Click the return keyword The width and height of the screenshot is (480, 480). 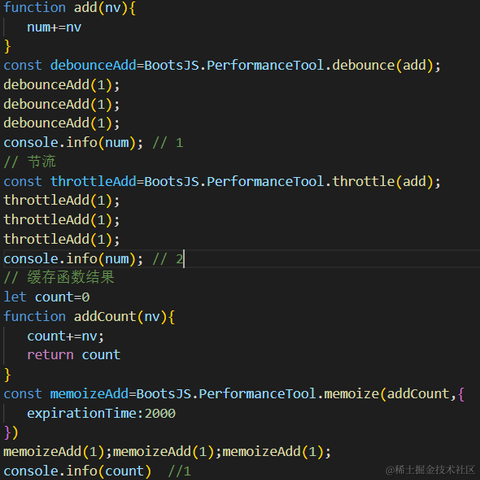[50, 355]
